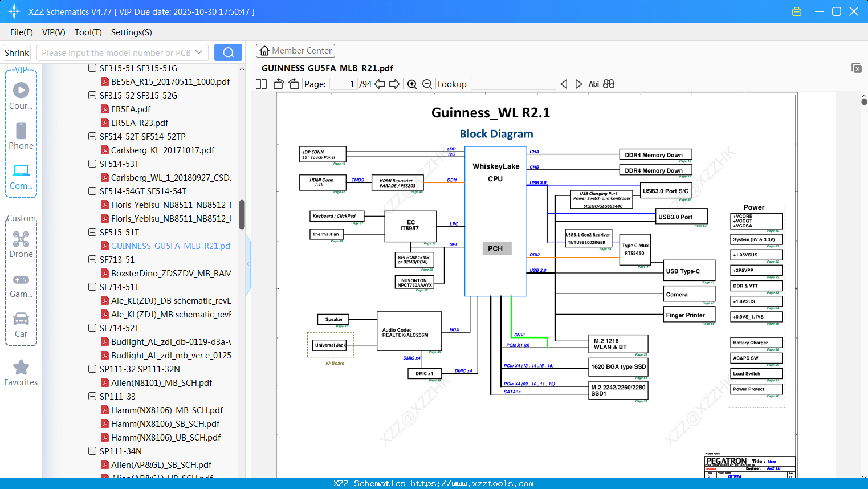This screenshot has width=868, height=489.
Task: Open the Settings(S) menu
Action: pos(132,32)
